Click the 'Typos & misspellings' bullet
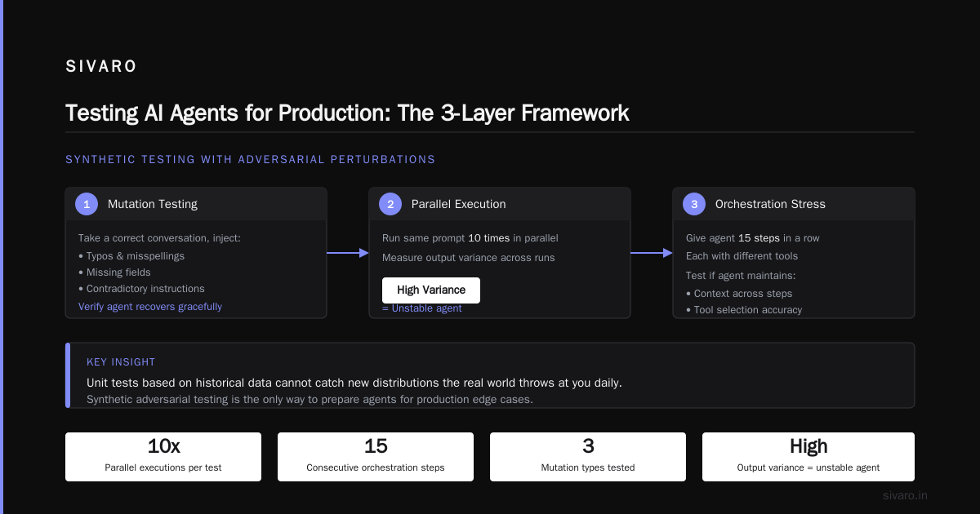This screenshot has width=980, height=514. [x=131, y=256]
